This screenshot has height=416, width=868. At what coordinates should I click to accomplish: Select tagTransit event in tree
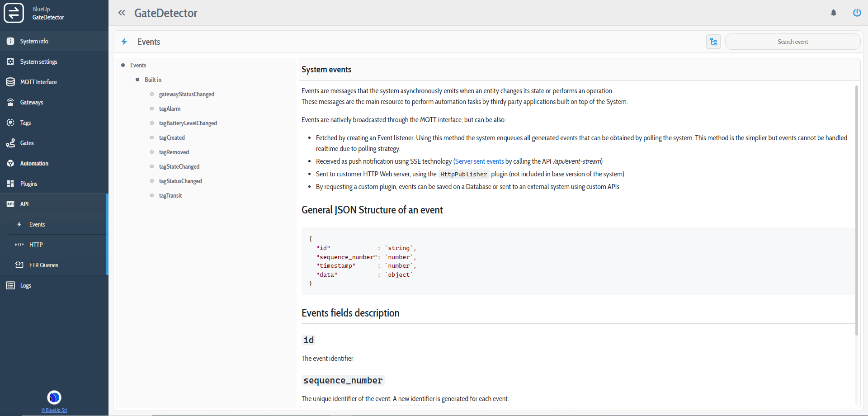[170, 195]
